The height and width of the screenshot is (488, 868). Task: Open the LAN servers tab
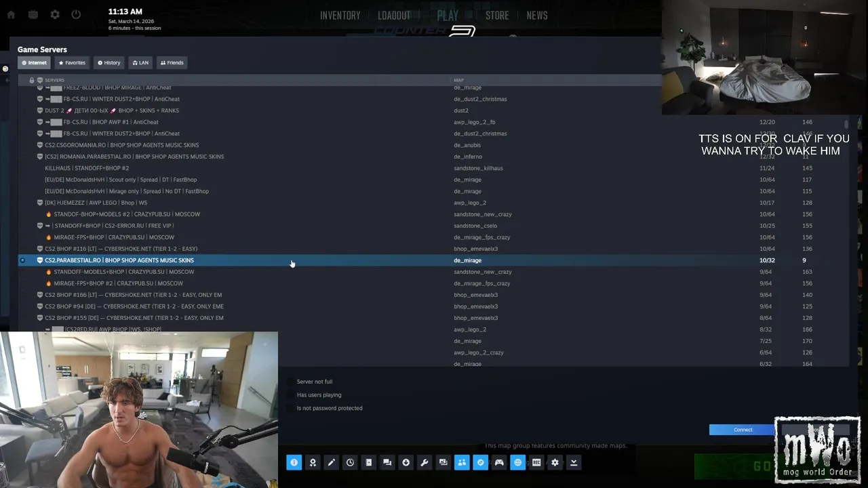pos(140,62)
